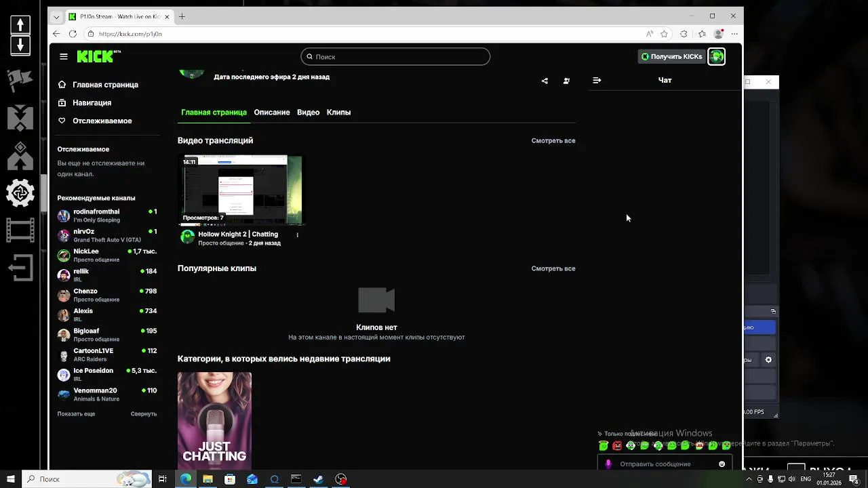
Task: Open recommended channel nirvOz
Action: point(107,235)
